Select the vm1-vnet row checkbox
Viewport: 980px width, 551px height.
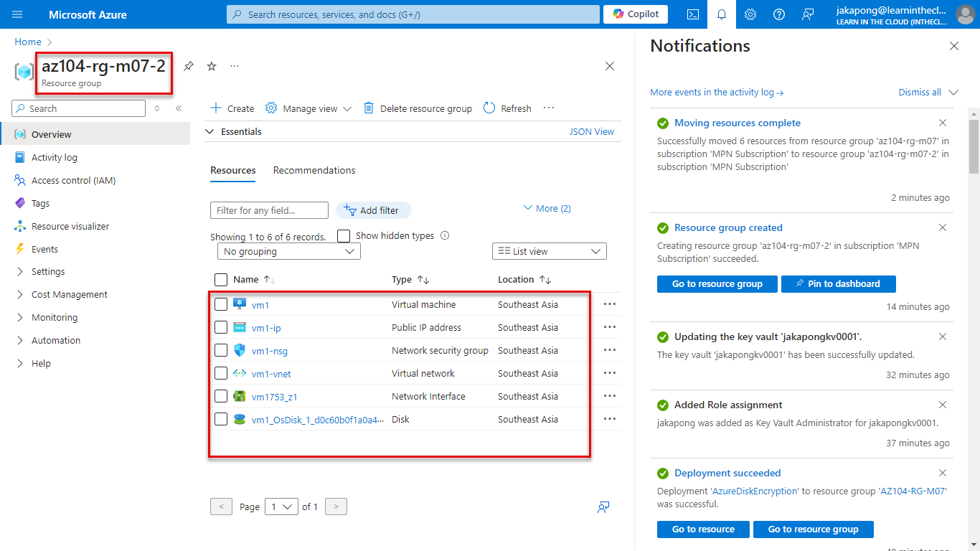(x=221, y=373)
